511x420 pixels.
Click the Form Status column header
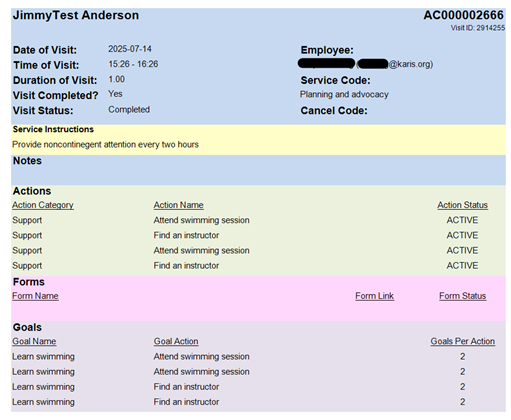[x=463, y=296]
